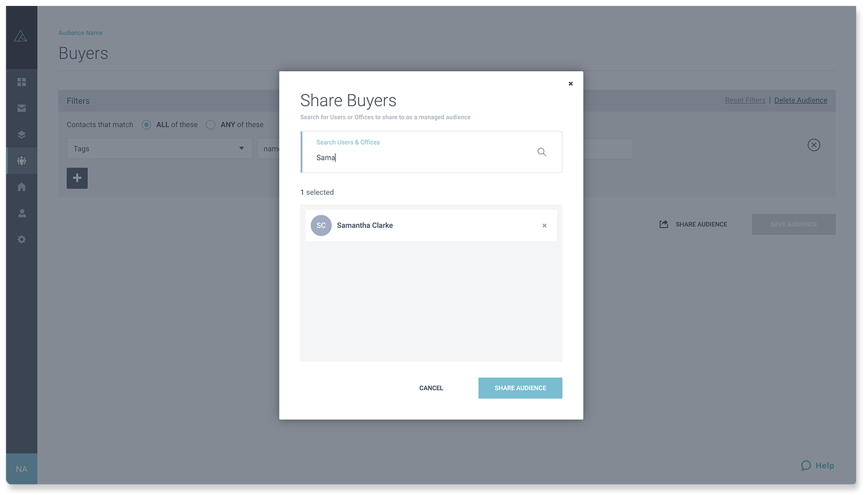Viewport: 868px width, 495px height.
Task: Select the layers icon in the sidebar
Action: pos(21,134)
